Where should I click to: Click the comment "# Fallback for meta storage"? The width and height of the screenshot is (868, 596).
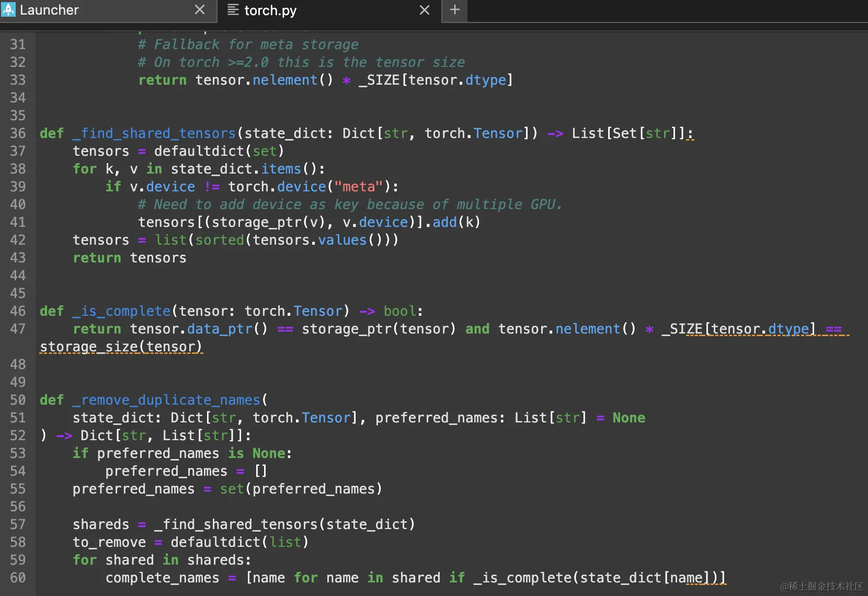click(248, 44)
